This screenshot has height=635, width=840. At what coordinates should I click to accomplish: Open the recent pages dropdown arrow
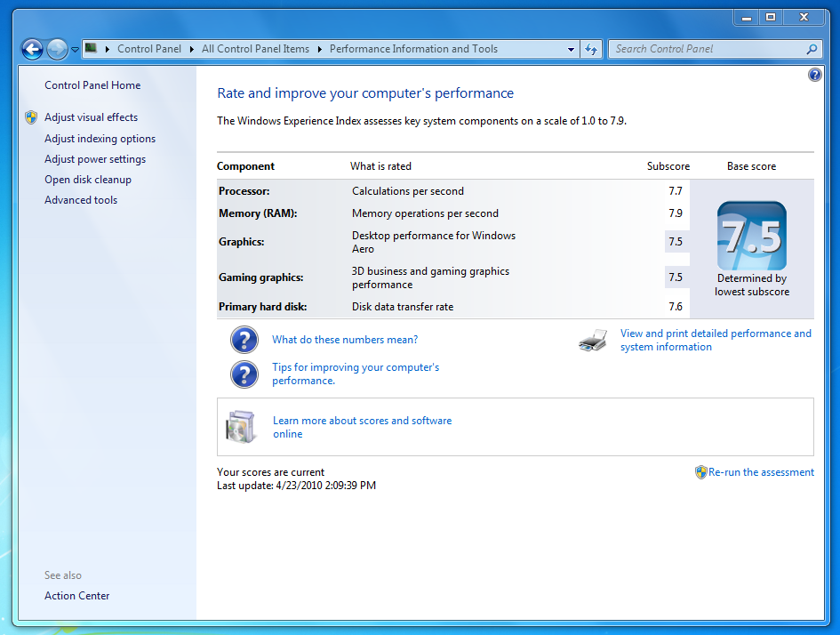point(75,49)
